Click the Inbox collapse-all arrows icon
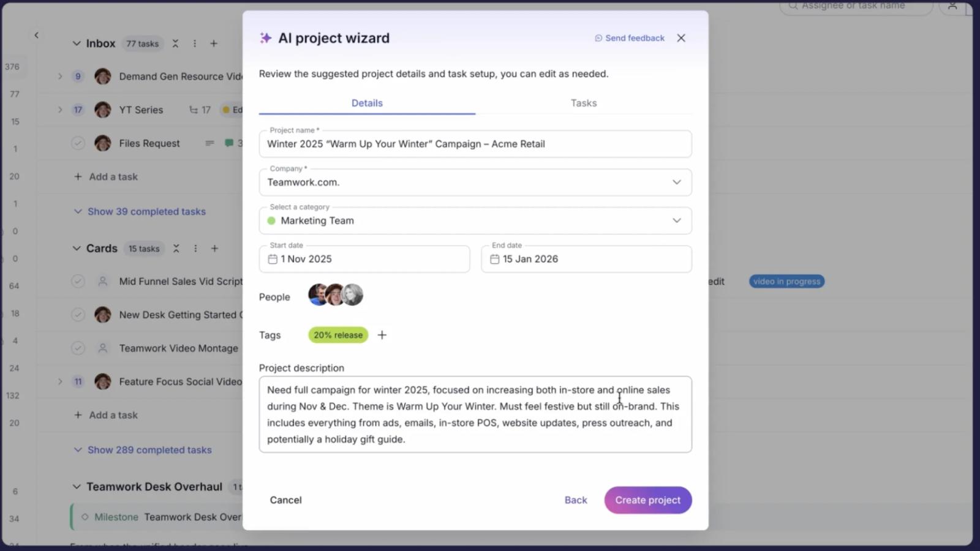Screen dimensions: 980x551 [175, 43]
